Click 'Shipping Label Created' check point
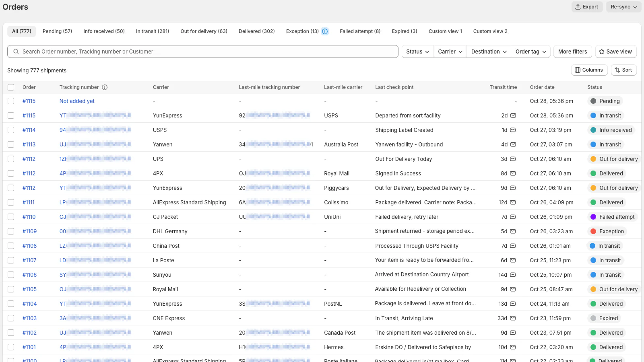Image resolution: width=644 pixels, height=362 pixels. pos(404,130)
